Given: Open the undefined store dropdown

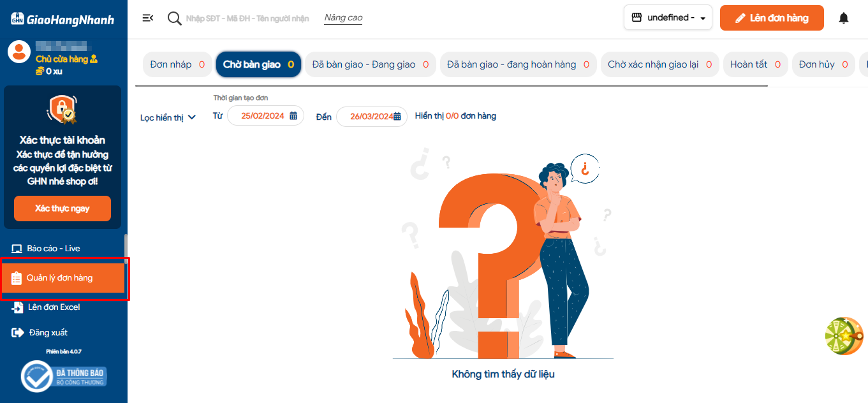Looking at the screenshot, I should pos(668,18).
